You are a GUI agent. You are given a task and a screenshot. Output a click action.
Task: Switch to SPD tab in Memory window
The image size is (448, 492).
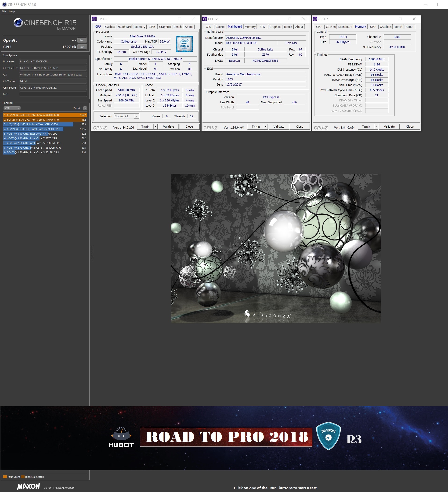372,27
